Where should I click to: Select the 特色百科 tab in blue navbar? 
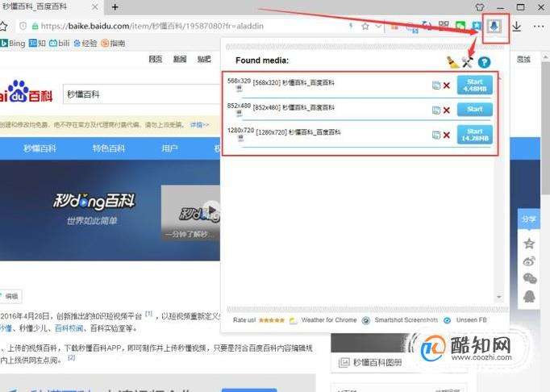pos(109,148)
